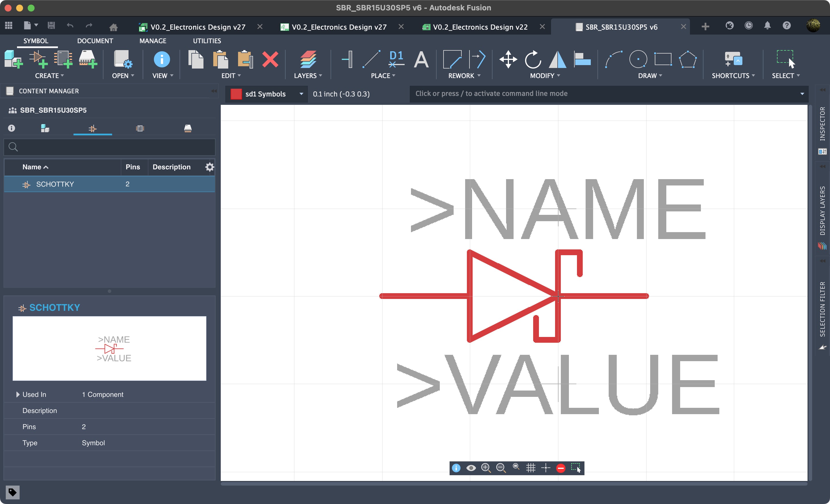
Task: Switch to V0.2_Electronics Design v22 tab
Action: [480, 27]
